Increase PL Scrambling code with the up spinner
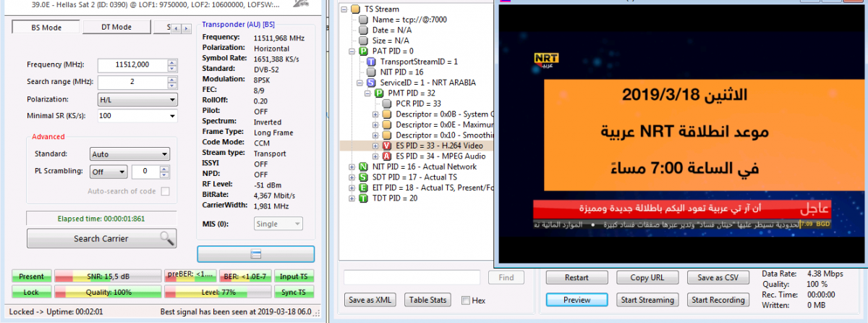The image size is (868, 323). click(163, 169)
